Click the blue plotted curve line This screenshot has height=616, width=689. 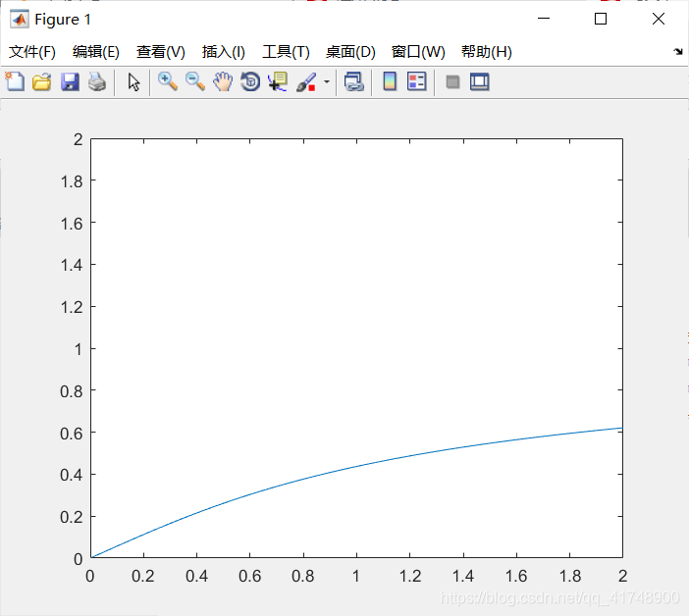[x=356, y=466]
